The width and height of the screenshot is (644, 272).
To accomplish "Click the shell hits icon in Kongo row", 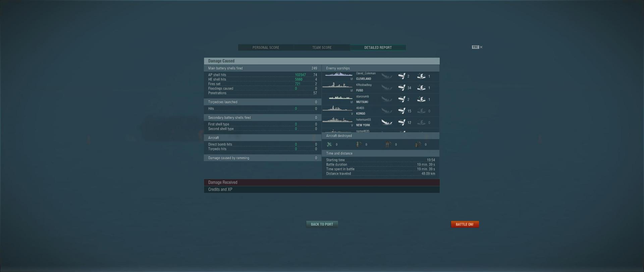I will point(401,111).
